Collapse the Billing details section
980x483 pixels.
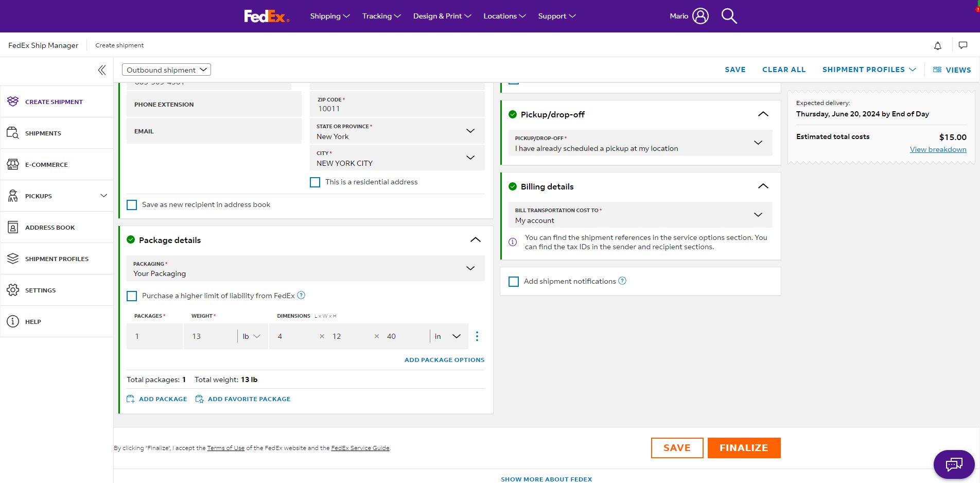[763, 186]
